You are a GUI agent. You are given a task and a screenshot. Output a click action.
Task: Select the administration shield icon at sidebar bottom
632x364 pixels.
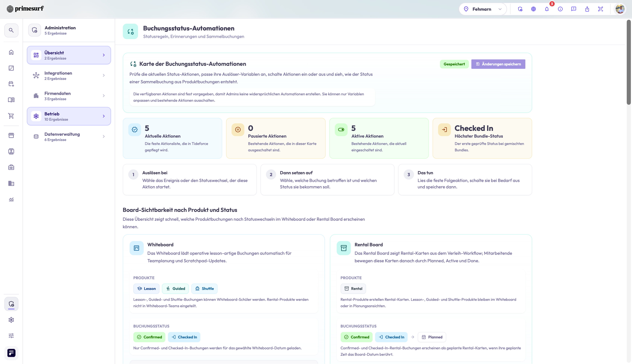click(11, 304)
